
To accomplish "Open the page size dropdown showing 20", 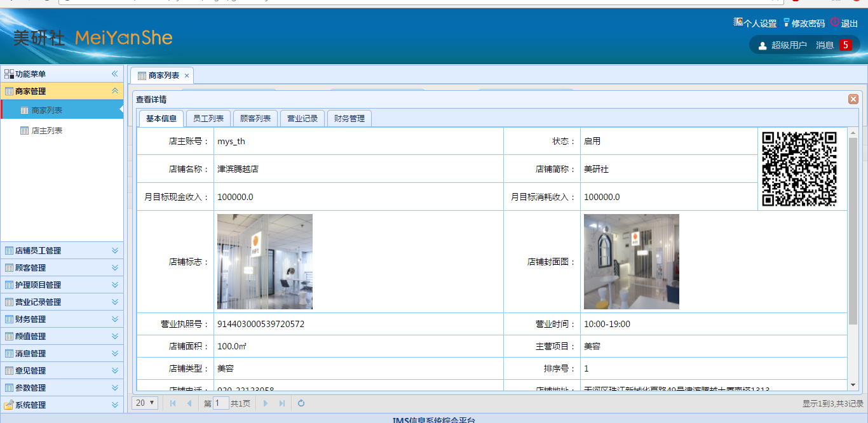I will tap(146, 403).
